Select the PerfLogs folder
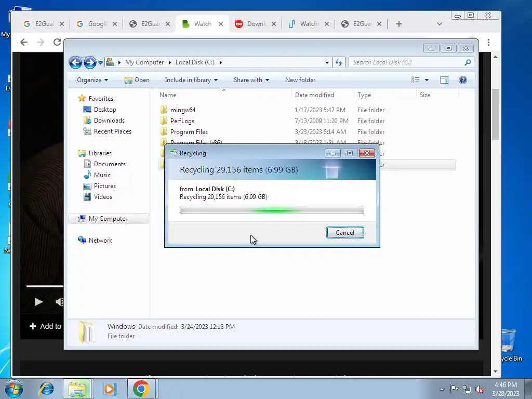The width and height of the screenshot is (532, 399). [182, 121]
